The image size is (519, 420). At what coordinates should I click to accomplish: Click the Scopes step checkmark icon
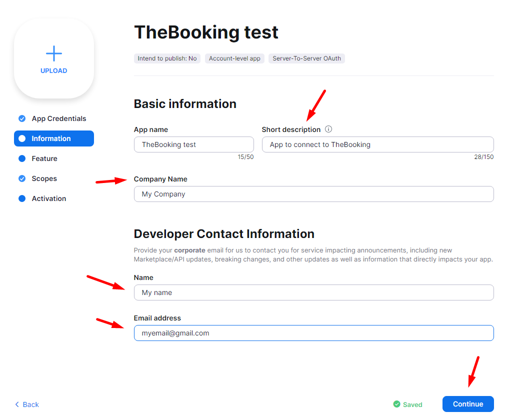(x=22, y=178)
